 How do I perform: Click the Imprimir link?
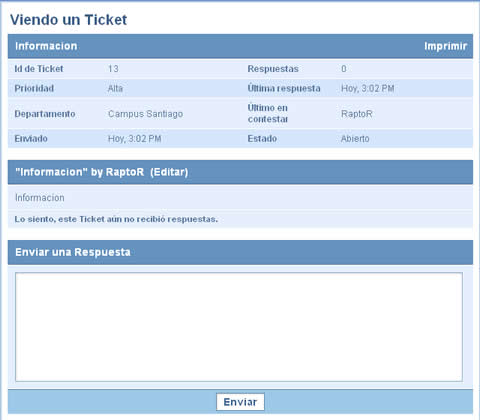click(x=445, y=46)
